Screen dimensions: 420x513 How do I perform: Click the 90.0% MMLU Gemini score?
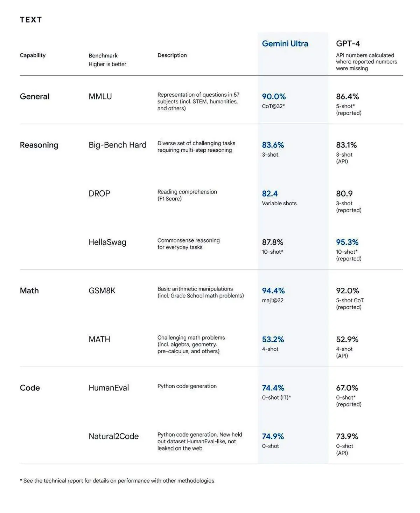tap(274, 96)
